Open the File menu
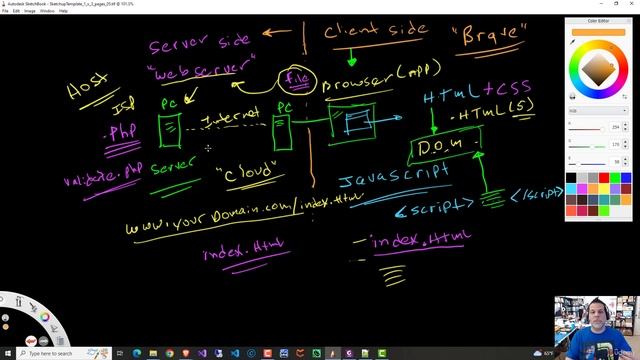 click(5, 11)
